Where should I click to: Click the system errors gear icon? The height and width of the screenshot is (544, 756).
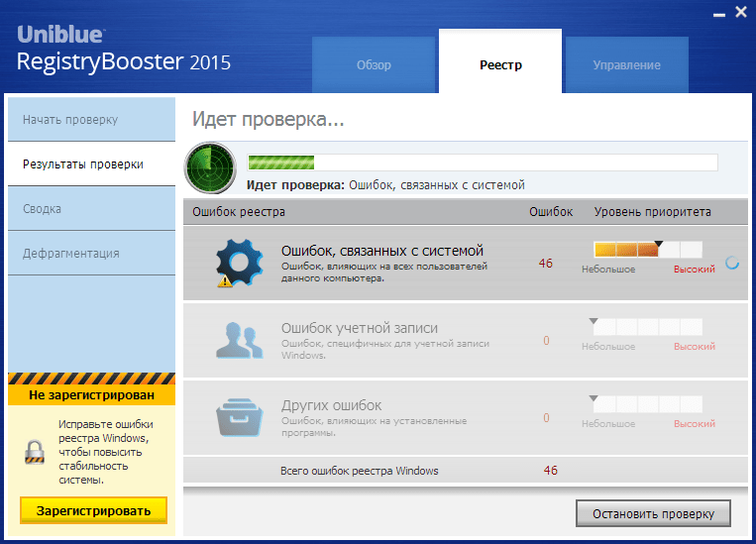tap(239, 263)
